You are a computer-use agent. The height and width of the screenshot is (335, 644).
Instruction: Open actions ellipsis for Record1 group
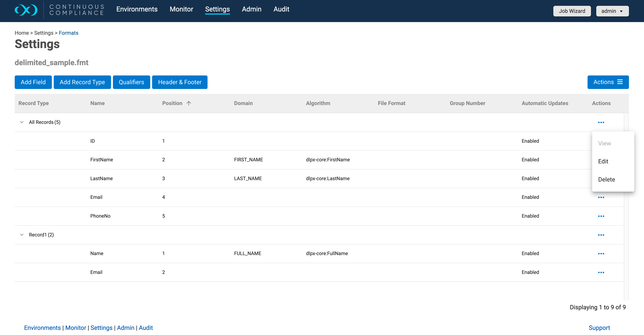[x=601, y=235]
